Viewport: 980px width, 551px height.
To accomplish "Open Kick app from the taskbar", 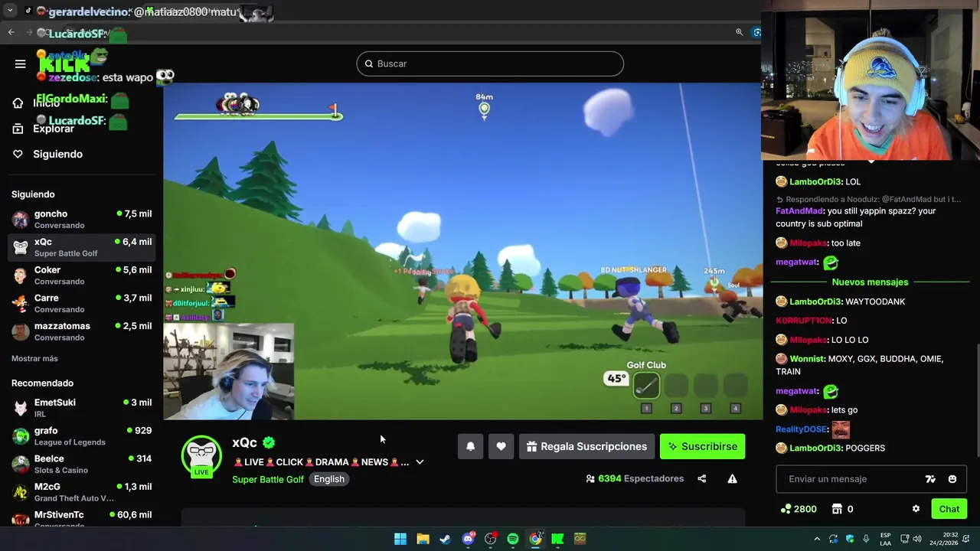I will click(557, 539).
